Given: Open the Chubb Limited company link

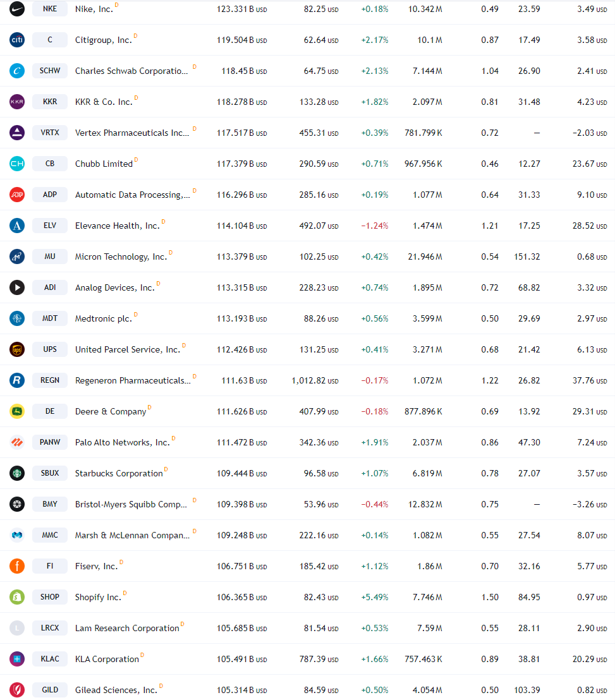Looking at the screenshot, I should pyautogui.click(x=104, y=164).
